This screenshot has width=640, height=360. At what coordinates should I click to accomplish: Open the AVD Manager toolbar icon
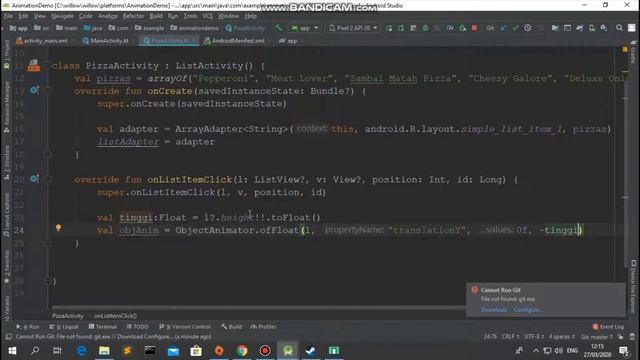591,28
